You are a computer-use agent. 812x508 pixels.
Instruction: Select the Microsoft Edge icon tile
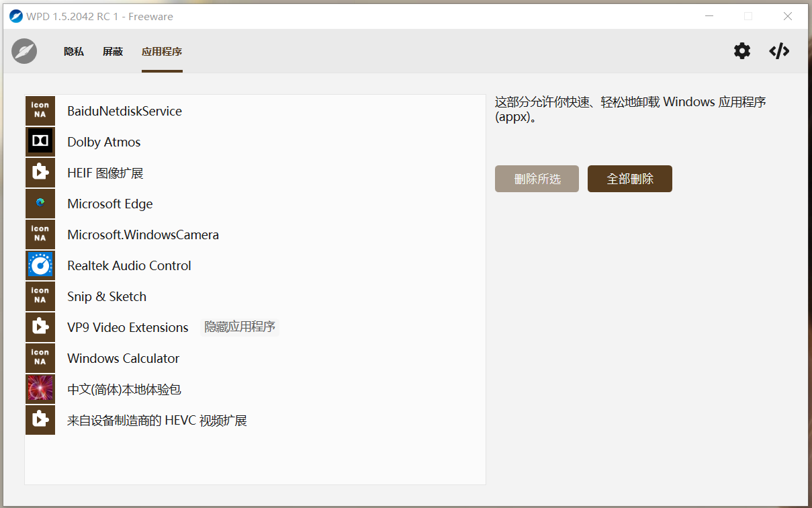pos(40,204)
